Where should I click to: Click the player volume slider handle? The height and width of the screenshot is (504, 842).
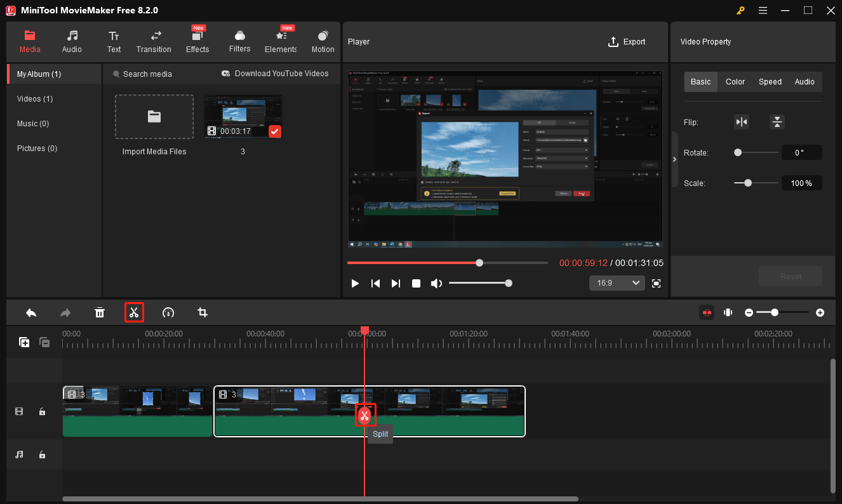509,283
